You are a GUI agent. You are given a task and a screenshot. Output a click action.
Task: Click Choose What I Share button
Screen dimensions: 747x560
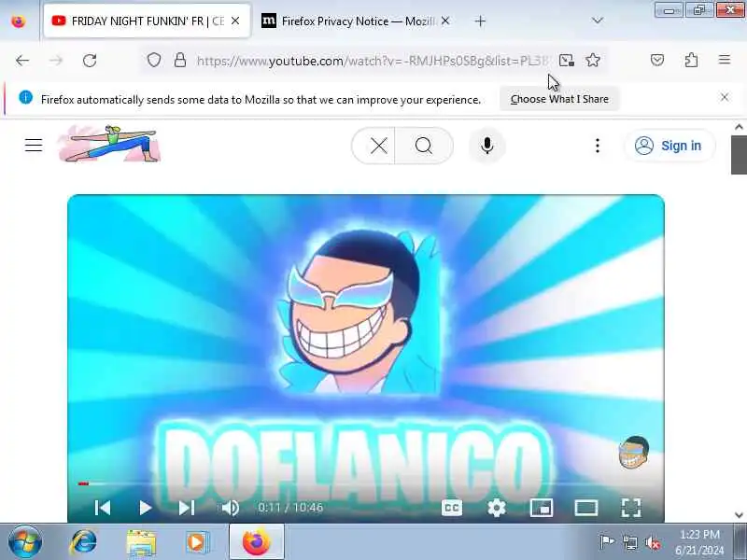(559, 99)
